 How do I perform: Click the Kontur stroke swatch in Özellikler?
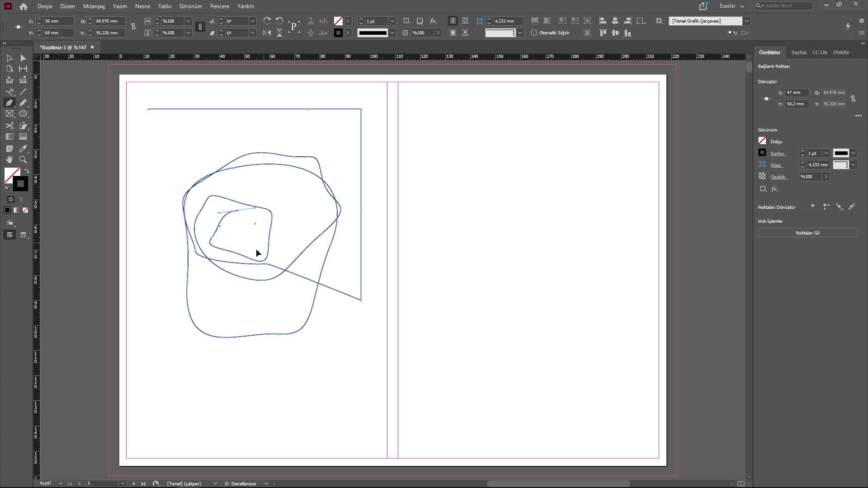pos(762,153)
